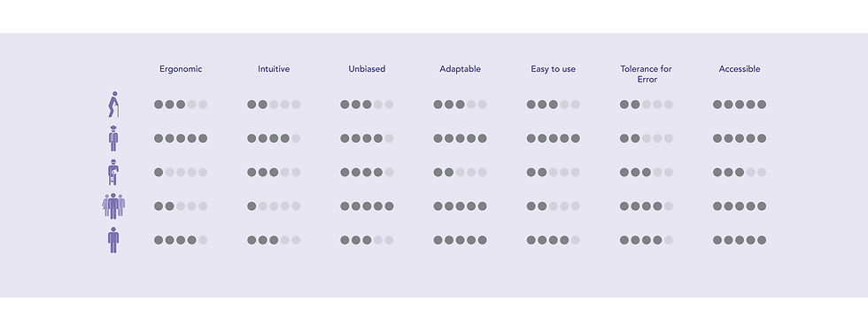This screenshot has width=868, height=333.
Task: Click the Ergonomic column header
Action: 181,69
